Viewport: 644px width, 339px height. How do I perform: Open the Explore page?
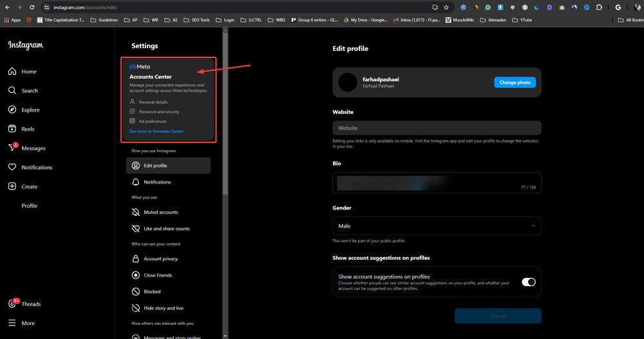tap(24, 110)
